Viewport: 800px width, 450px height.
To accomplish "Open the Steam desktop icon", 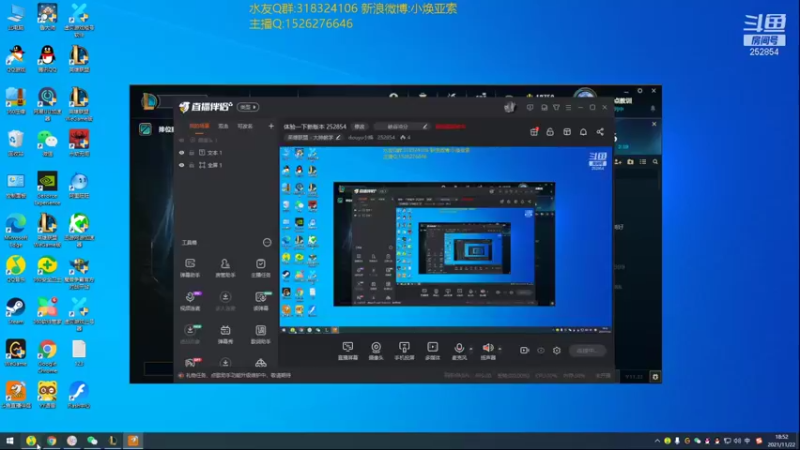I will pos(16,311).
